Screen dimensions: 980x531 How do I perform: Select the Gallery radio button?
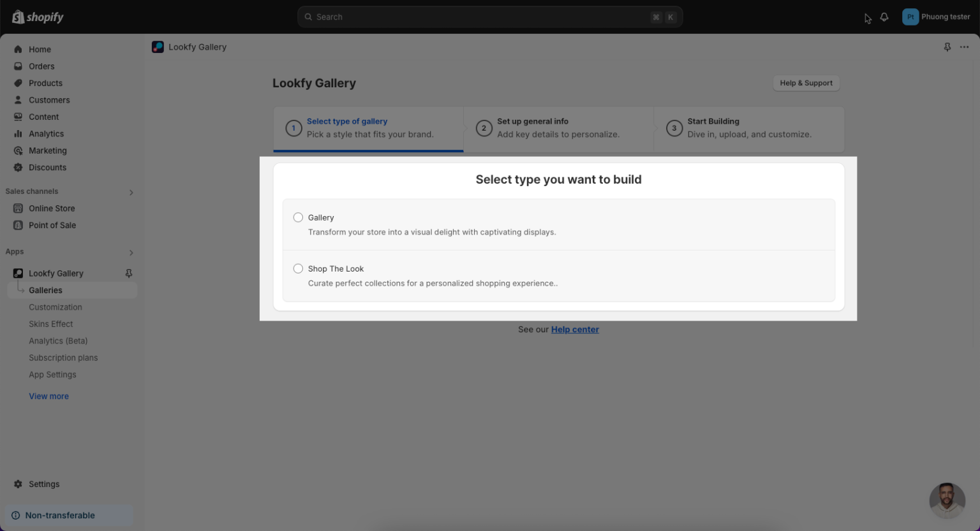point(298,217)
